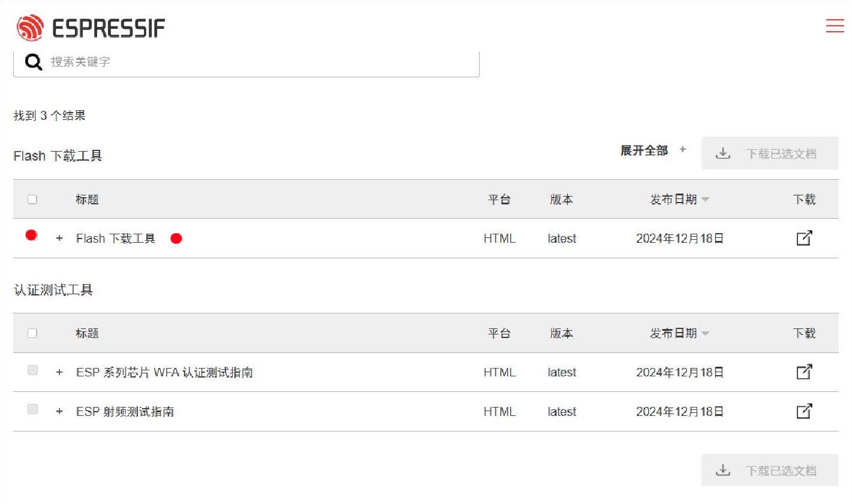Open the Flash 下载工具 document title
Image resolution: width=852 pixels, height=504 pixels.
click(x=116, y=239)
